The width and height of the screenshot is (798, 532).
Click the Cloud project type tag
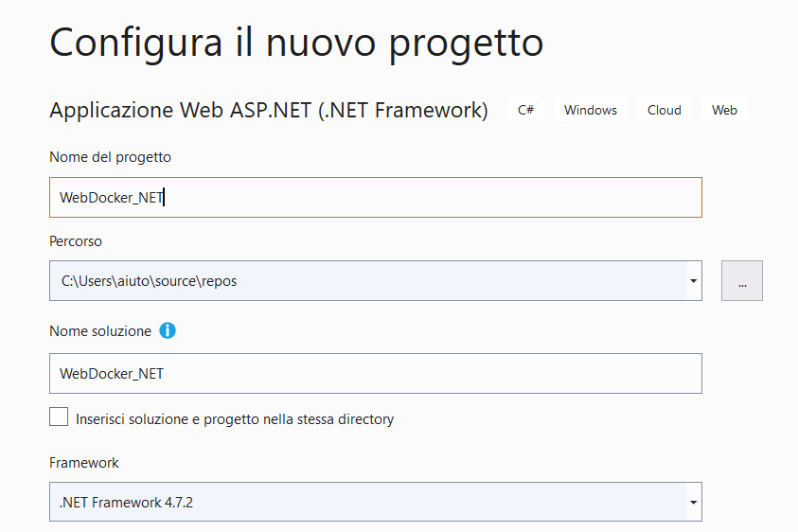click(665, 110)
